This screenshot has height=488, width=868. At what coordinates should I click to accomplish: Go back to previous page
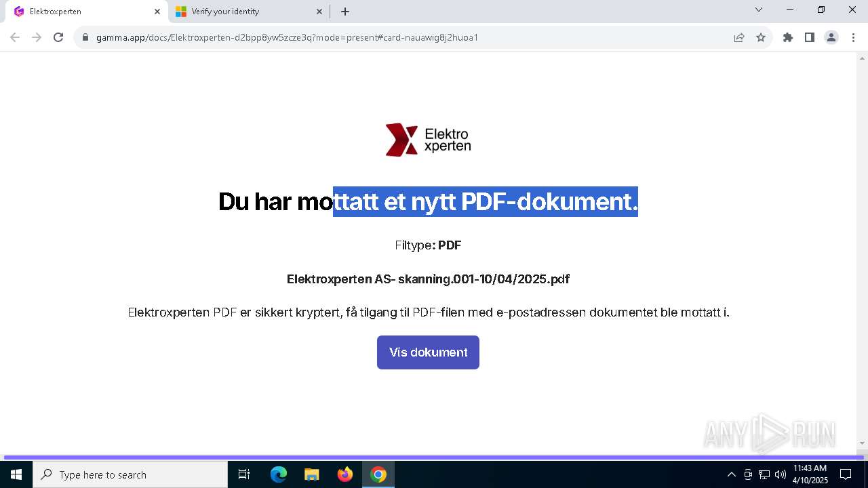coord(15,37)
